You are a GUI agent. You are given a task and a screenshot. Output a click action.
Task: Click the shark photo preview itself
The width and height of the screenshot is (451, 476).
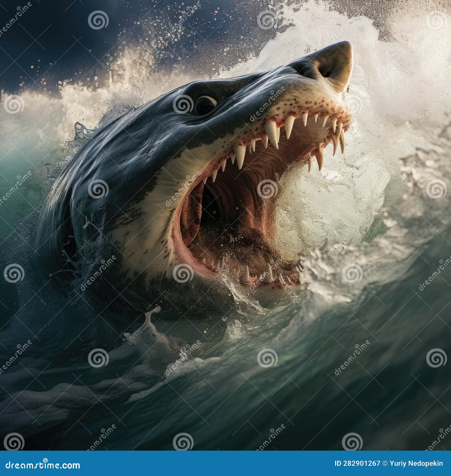pos(225,225)
